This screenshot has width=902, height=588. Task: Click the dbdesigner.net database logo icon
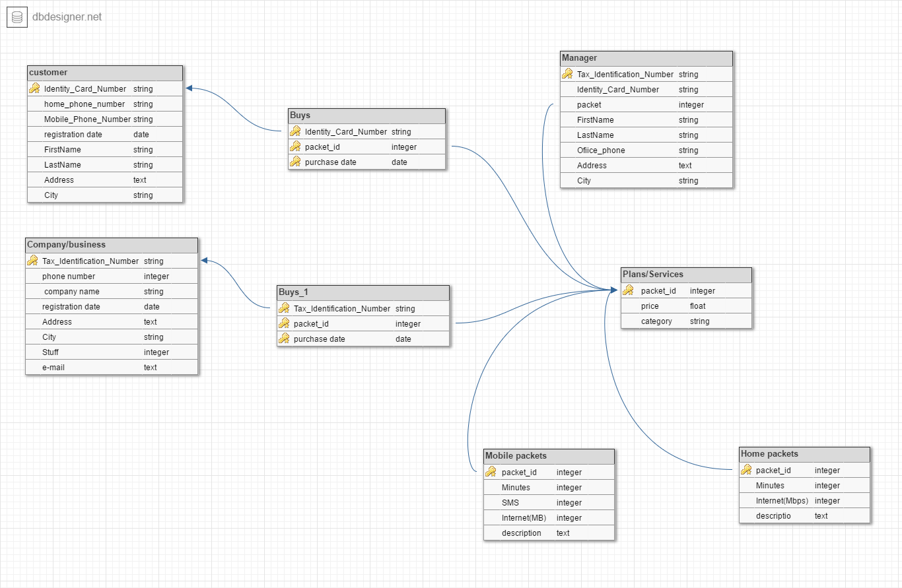coord(17,16)
